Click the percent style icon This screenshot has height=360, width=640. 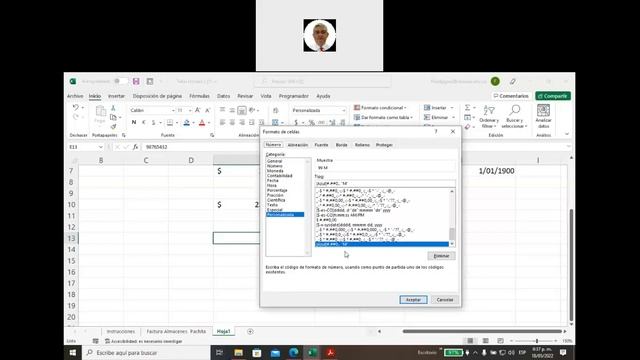pyautogui.click(x=311, y=122)
